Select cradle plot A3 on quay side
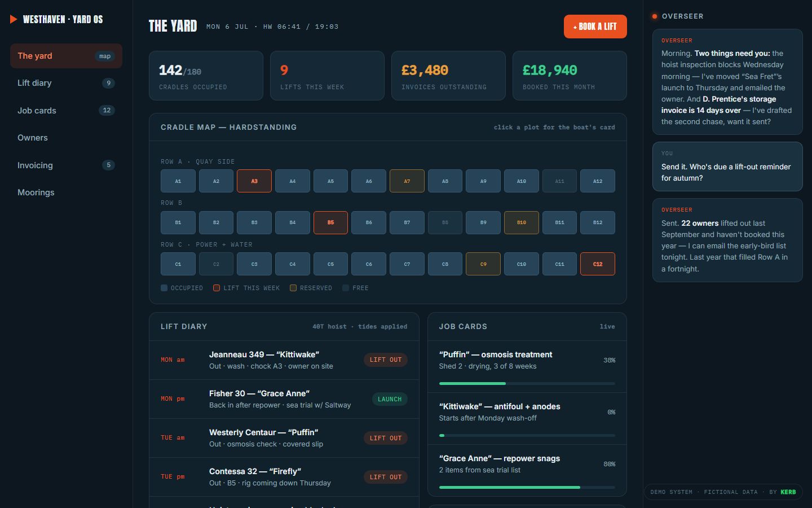Viewport: 812px width, 508px height. click(x=254, y=181)
